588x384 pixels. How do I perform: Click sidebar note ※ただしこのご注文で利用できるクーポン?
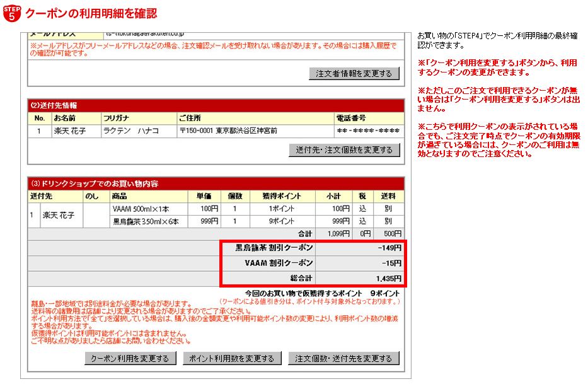pos(499,100)
